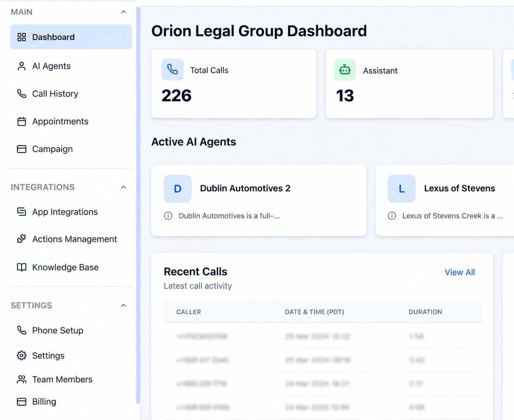Click the Call History phone icon
The width and height of the screenshot is (514, 420).
click(x=22, y=94)
